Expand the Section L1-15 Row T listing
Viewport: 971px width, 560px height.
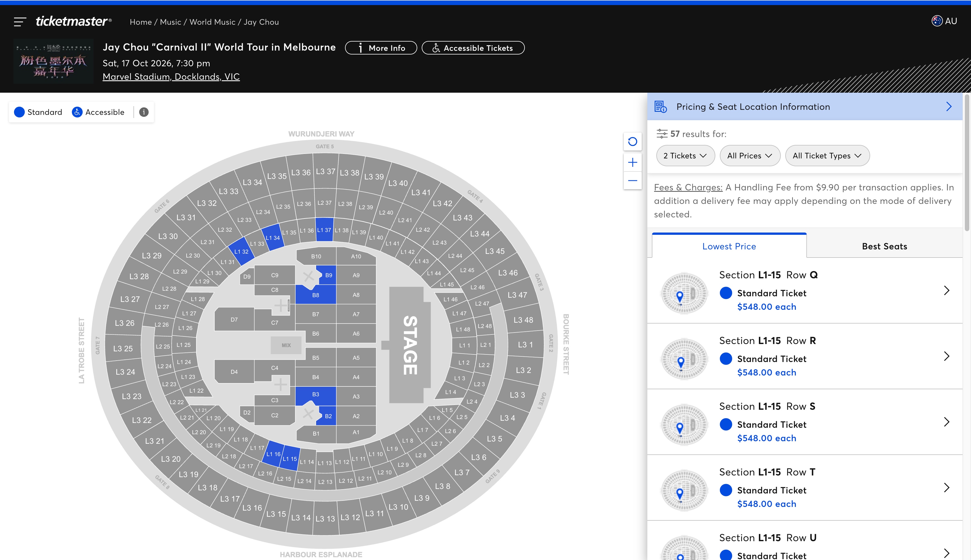947,488
